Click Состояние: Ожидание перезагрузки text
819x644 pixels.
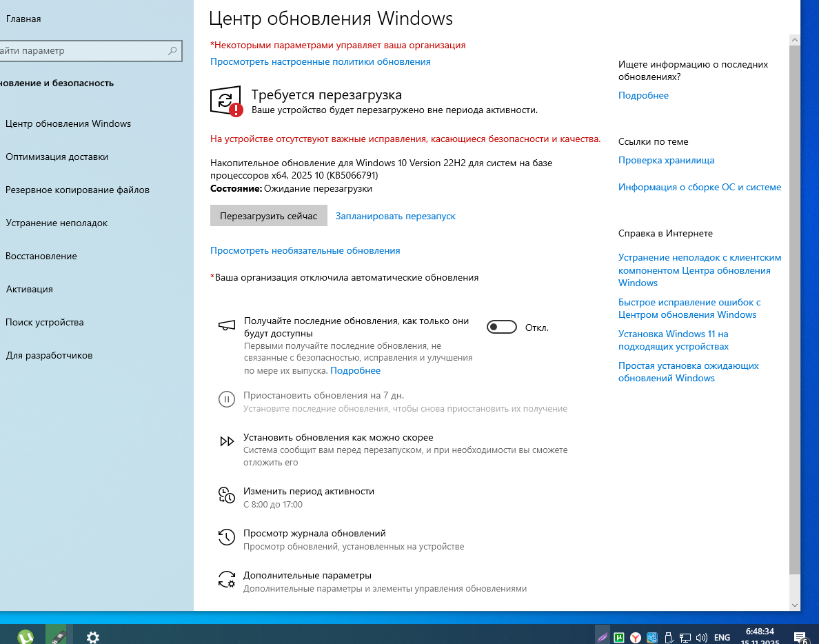[291, 188]
